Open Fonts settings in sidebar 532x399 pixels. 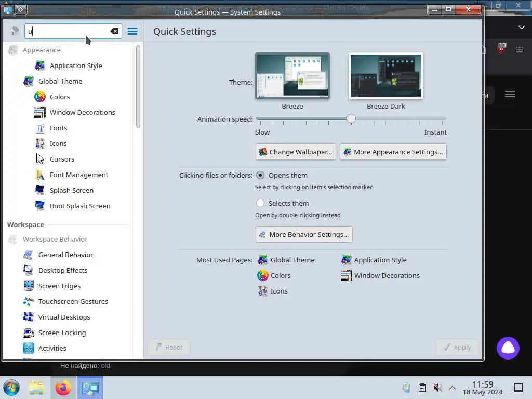(68, 128)
